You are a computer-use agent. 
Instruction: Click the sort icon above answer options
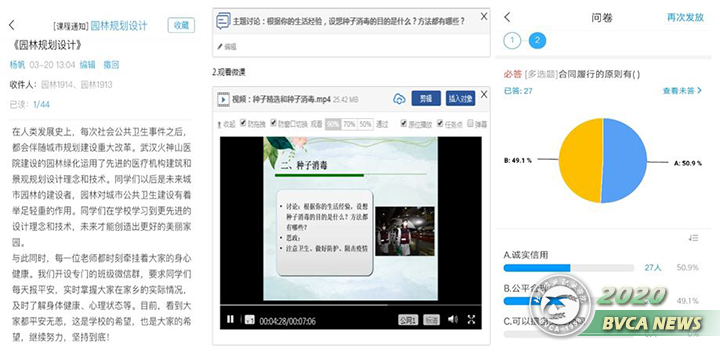(693, 237)
